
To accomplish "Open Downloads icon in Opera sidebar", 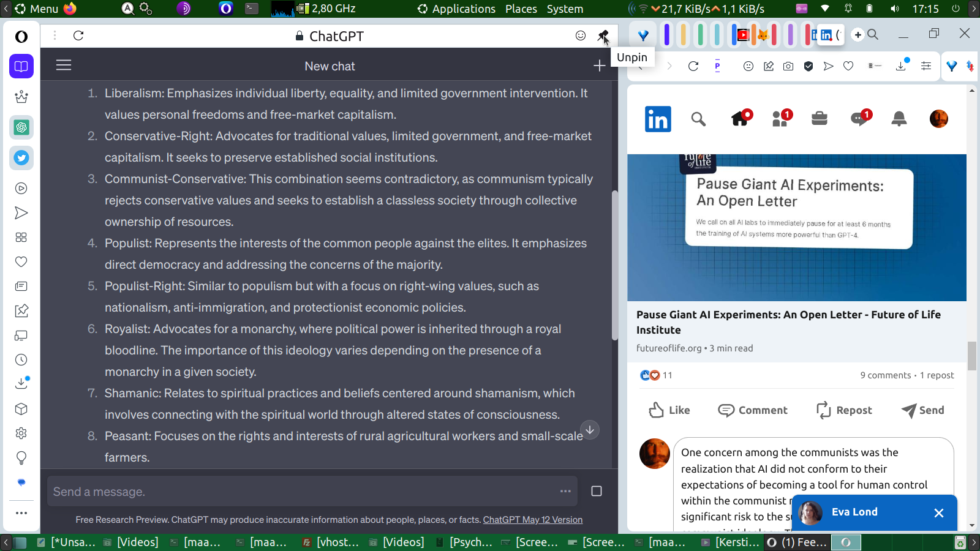I will pyautogui.click(x=21, y=383).
